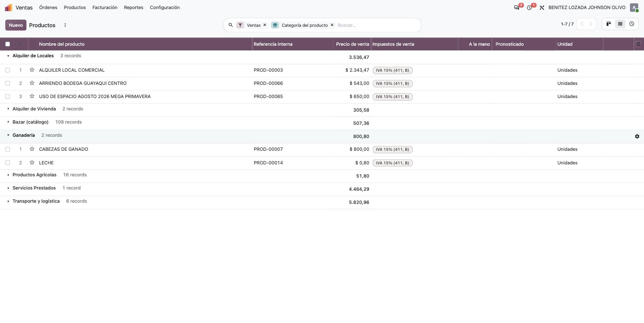Check the LECHE row checkbox
This screenshot has width=644, height=323.
(x=7, y=163)
